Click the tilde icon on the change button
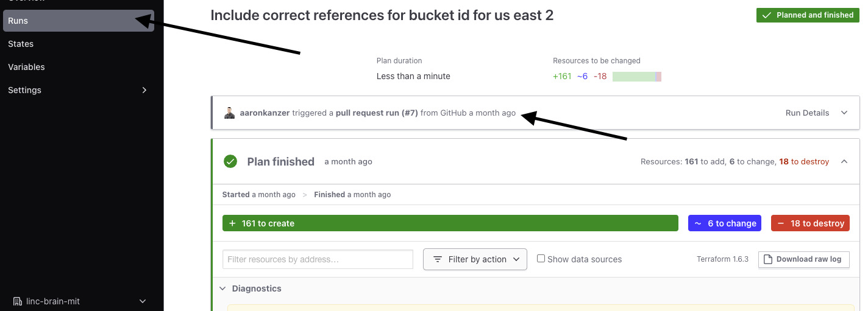 click(x=698, y=223)
